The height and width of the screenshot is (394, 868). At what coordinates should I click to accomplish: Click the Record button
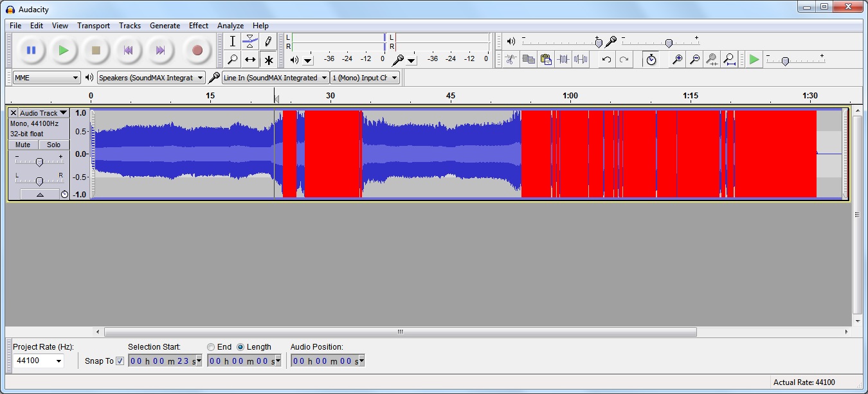tap(197, 50)
